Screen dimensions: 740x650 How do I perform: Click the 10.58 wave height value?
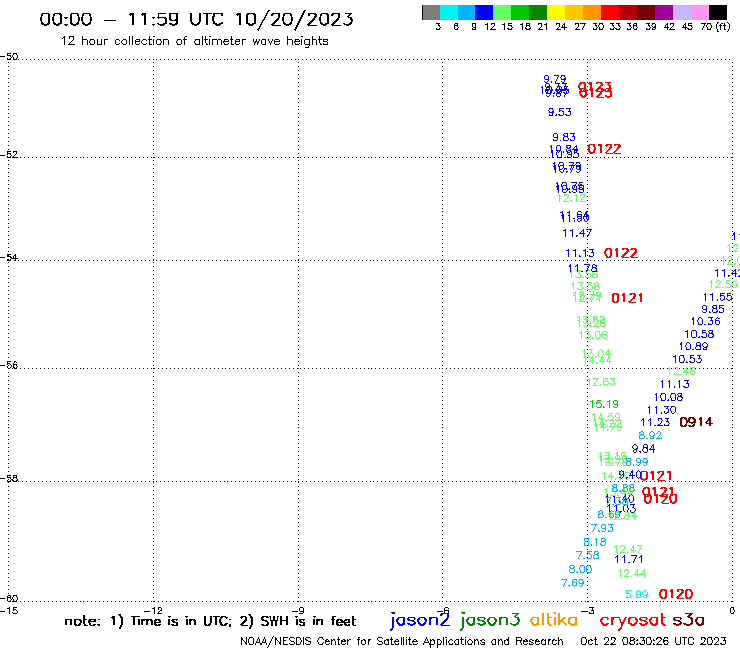(x=699, y=334)
